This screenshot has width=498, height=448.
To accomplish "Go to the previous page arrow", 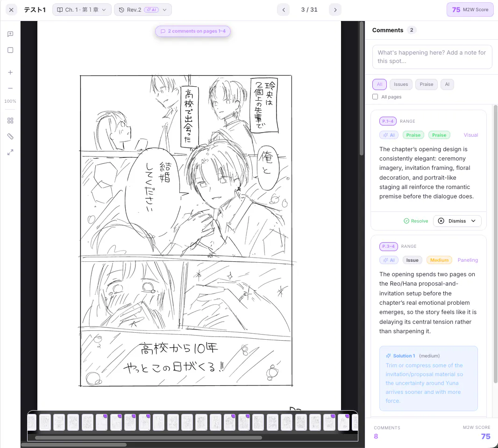I will pos(283,10).
